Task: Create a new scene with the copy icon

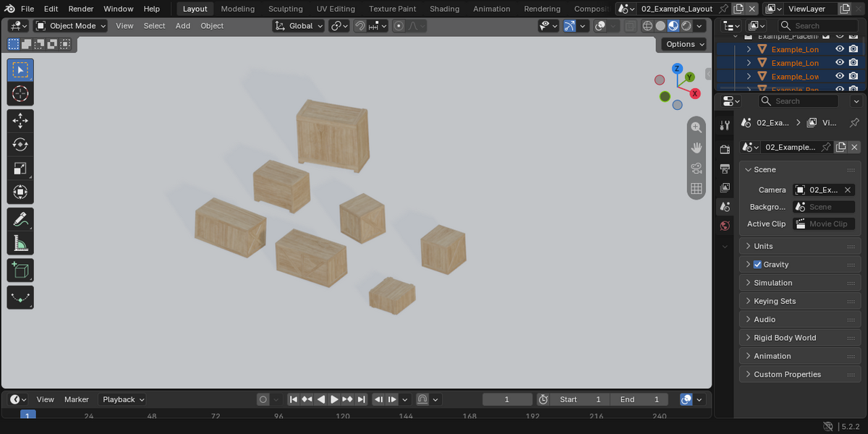Action: (x=738, y=9)
